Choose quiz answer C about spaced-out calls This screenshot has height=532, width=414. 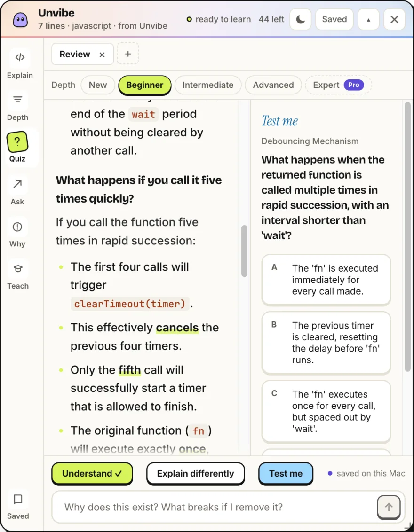326,411
